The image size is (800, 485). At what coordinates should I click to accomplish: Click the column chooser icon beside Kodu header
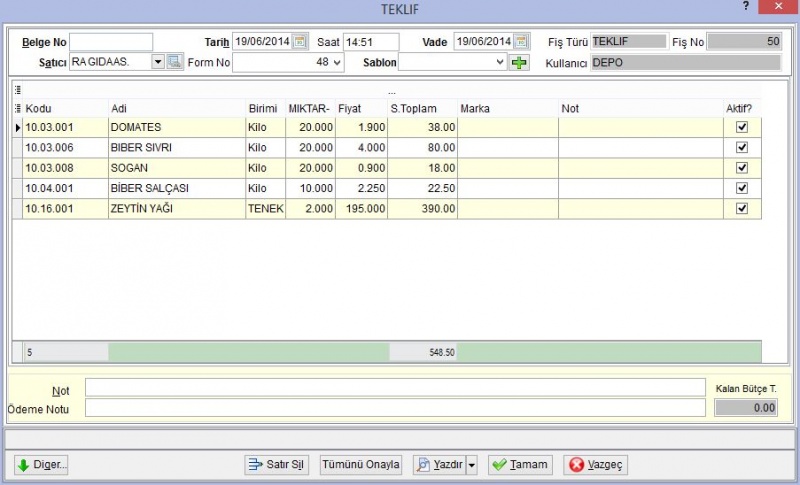coord(18,108)
